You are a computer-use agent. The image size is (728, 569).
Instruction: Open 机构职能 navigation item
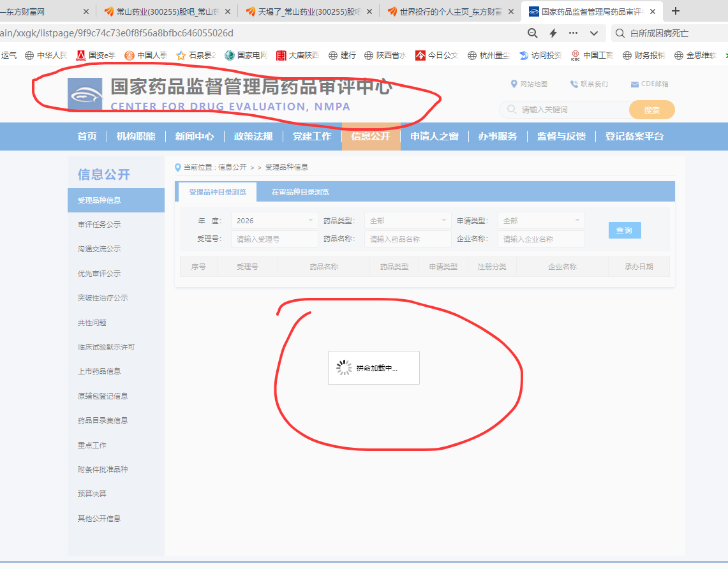click(x=136, y=137)
